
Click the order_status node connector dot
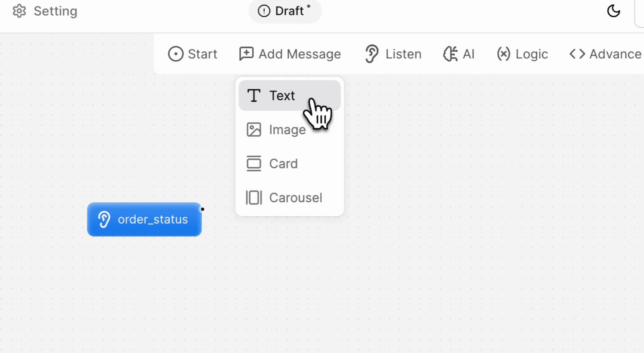point(203,209)
